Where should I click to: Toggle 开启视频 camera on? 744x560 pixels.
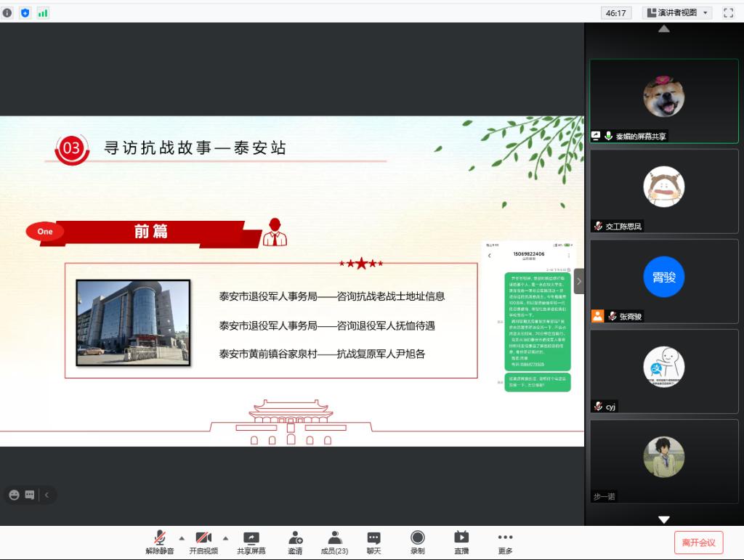click(x=203, y=542)
